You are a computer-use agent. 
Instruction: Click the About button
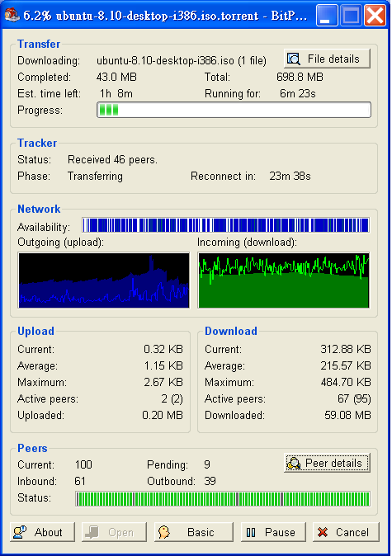[x=42, y=532]
